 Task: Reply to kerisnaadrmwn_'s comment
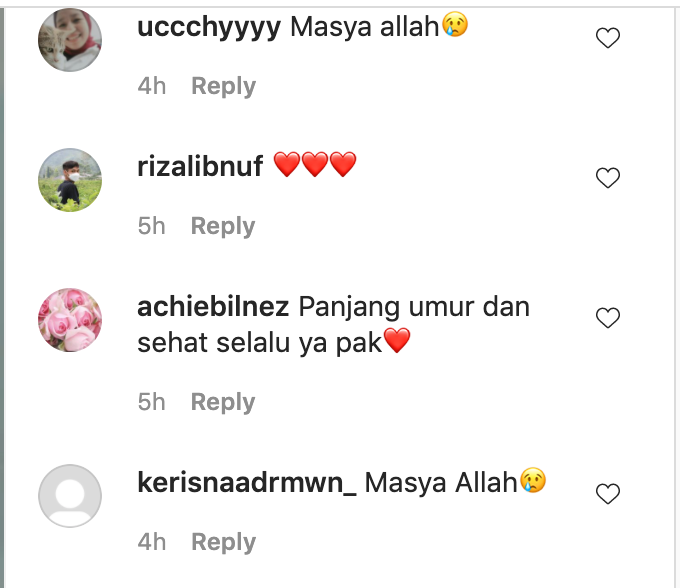point(223,542)
